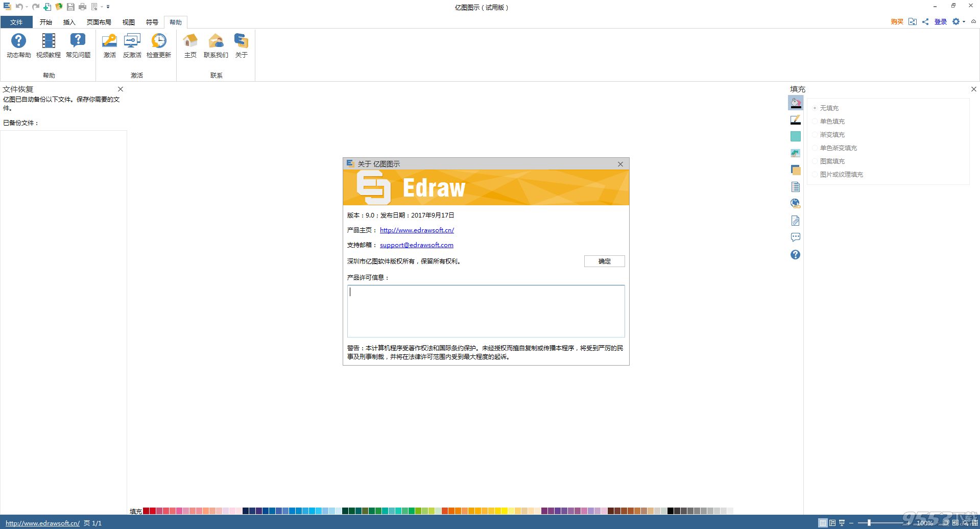Open the page document icon in right sidebar
Screen dimensions: 980x529
(796, 187)
